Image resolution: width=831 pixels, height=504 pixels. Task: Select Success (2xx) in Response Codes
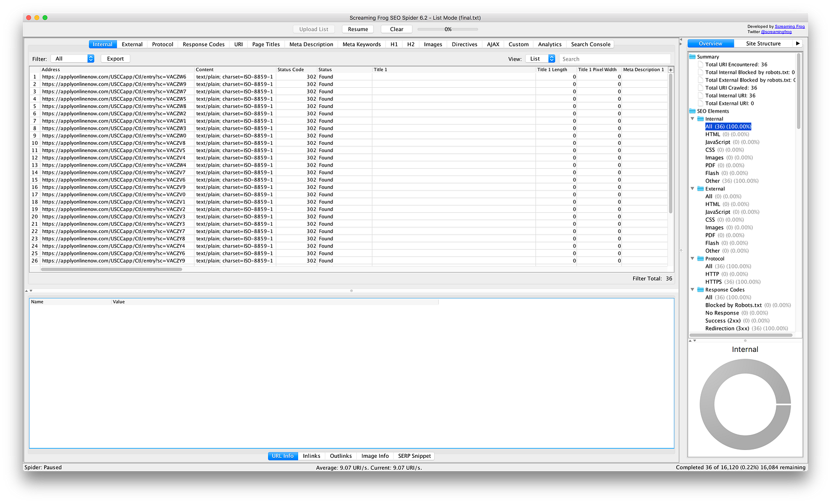738,321
